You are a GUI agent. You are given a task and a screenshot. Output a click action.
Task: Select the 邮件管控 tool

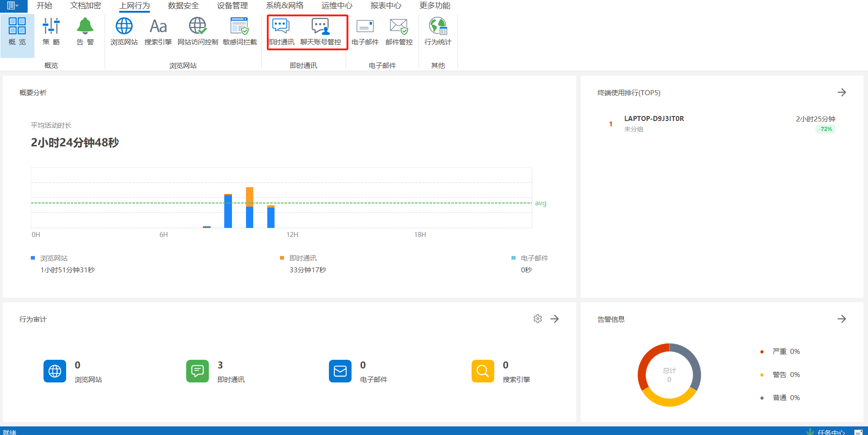click(x=399, y=31)
